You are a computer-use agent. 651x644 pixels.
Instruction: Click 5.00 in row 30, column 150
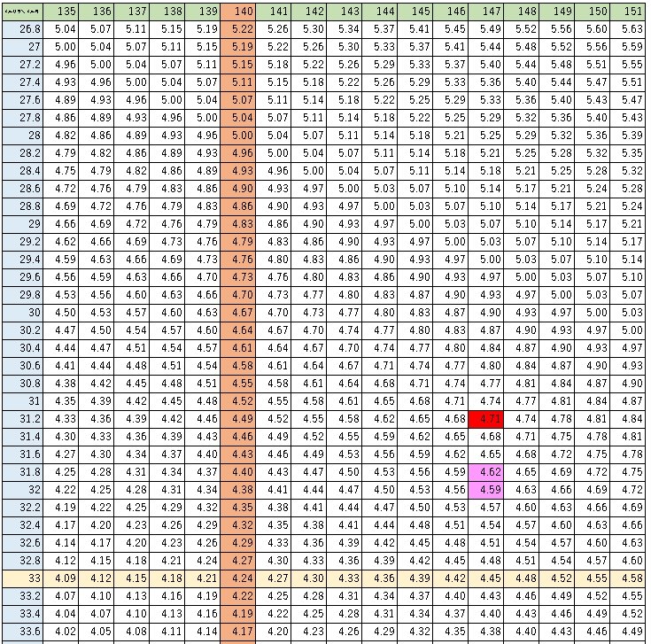(x=592, y=313)
